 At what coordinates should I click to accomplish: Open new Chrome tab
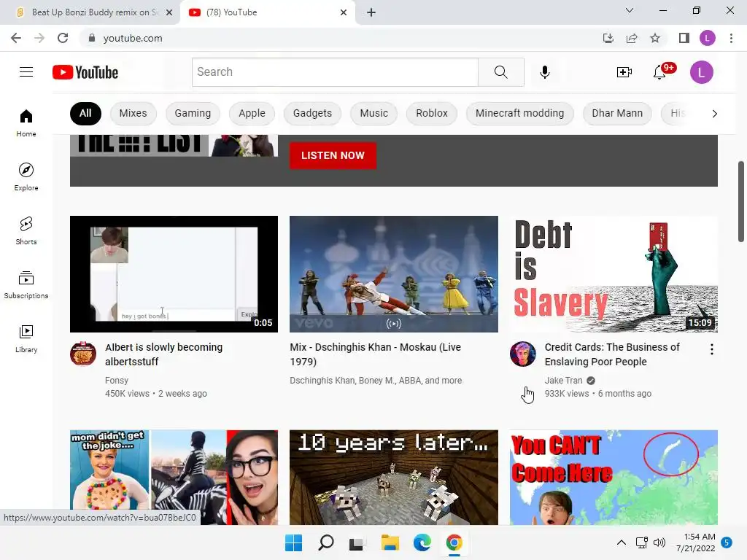click(371, 12)
